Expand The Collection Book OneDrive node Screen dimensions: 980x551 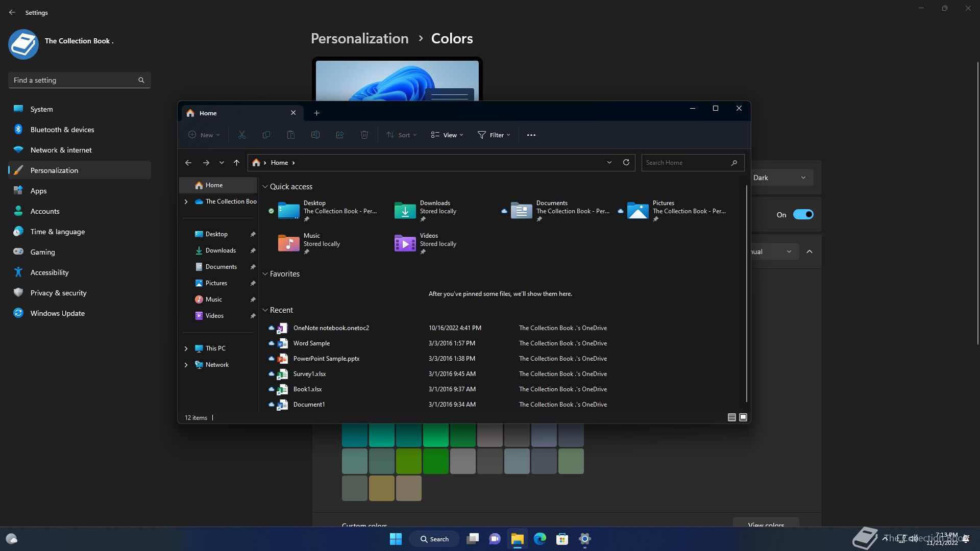coord(186,202)
